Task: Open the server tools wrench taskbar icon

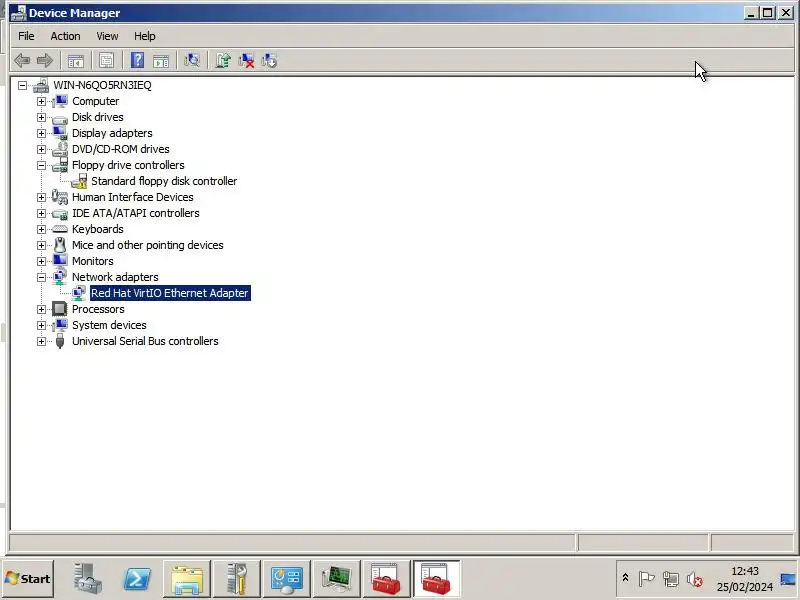Action: coord(237,579)
